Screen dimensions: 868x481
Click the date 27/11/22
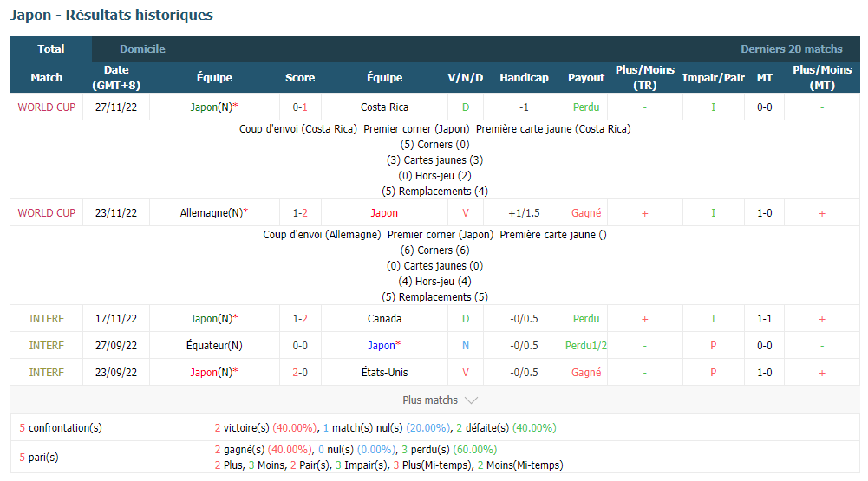coord(115,107)
